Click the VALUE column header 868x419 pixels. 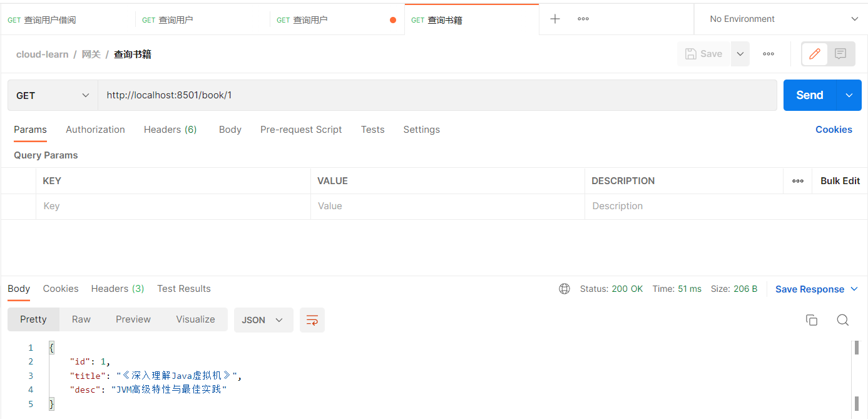[x=332, y=181]
